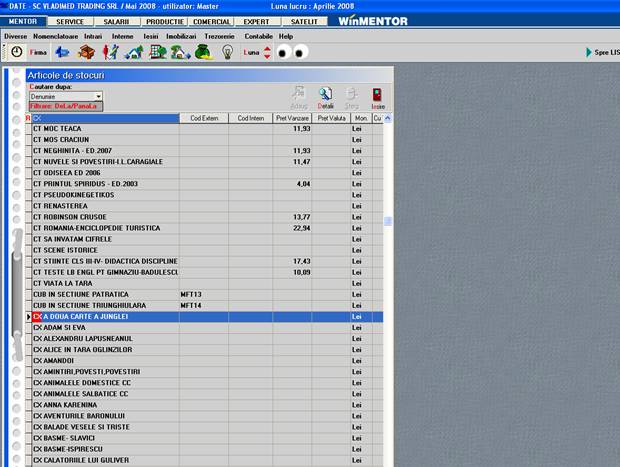Click the clock icon in toolbar
The width and height of the screenshot is (620, 467).
[x=17, y=52]
